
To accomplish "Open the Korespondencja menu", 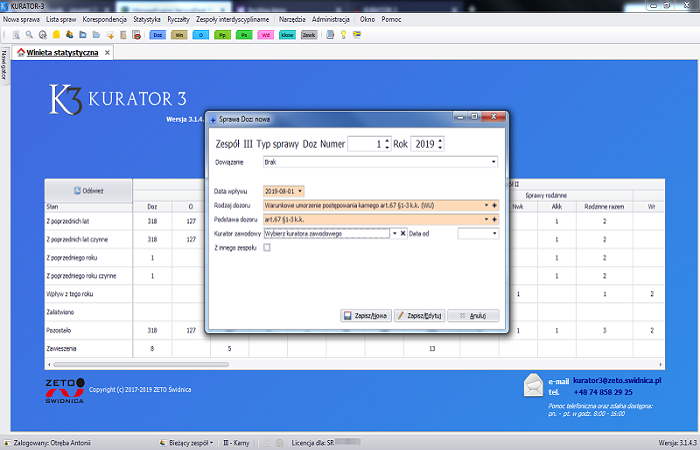I will point(104,19).
